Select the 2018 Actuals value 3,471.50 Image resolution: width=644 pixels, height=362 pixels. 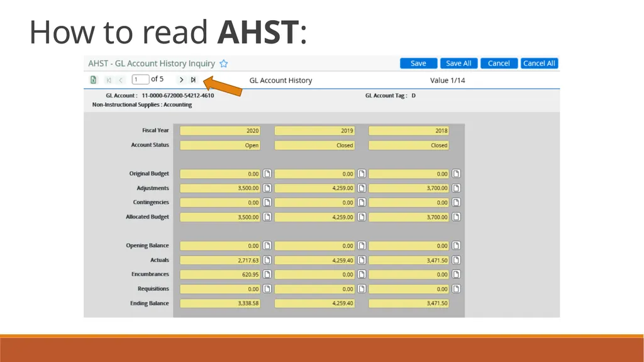point(409,260)
